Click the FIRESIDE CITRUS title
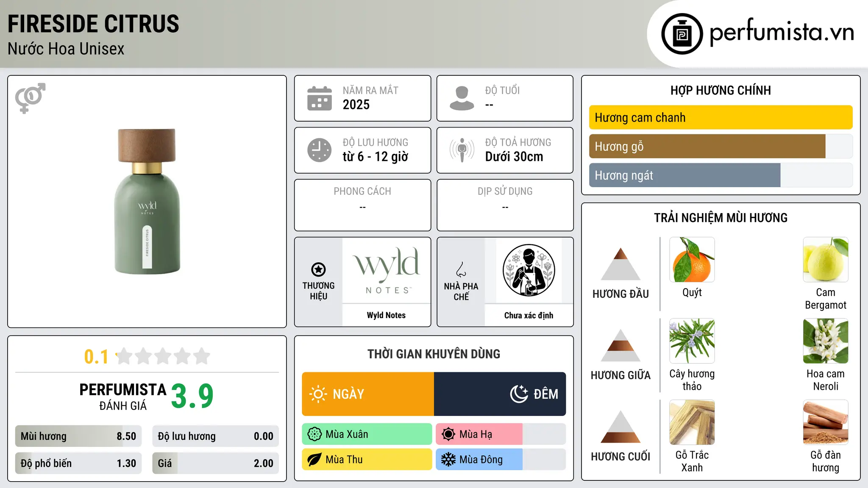Image resolution: width=868 pixels, height=488 pixels. click(x=93, y=24)
